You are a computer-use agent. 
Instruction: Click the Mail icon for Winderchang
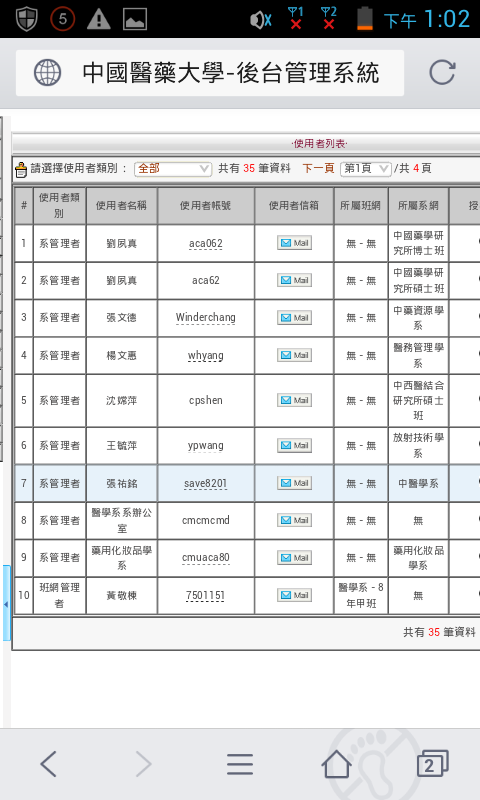pyautogui.click(x=294, y=317)
